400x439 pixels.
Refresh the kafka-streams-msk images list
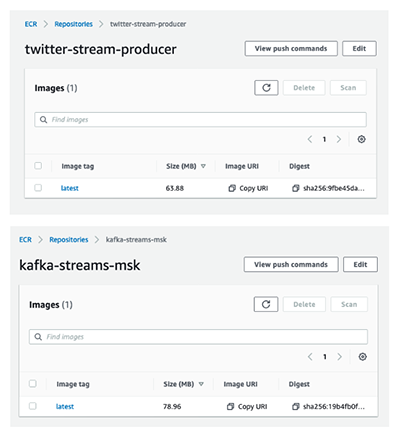click(266, 304)
